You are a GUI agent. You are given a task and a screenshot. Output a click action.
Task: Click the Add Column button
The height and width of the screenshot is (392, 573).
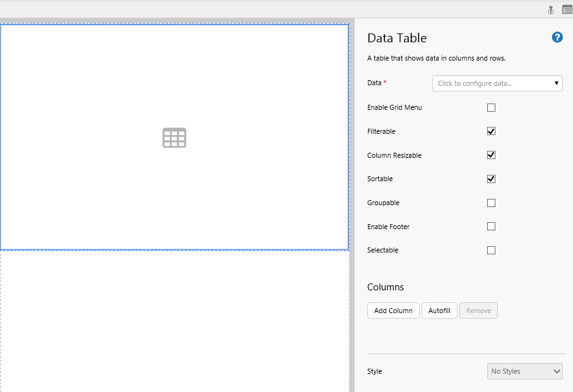tap(393, 311)
